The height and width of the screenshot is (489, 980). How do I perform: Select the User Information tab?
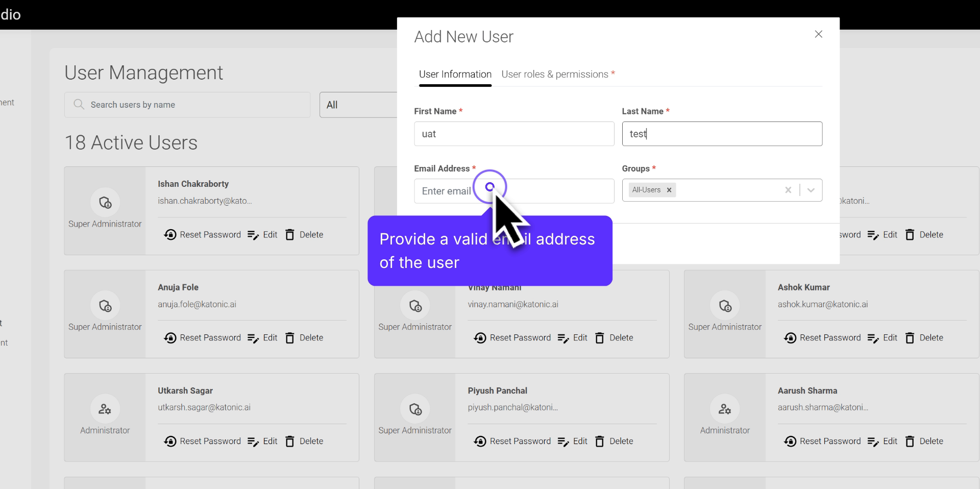[x=455, y=75]
